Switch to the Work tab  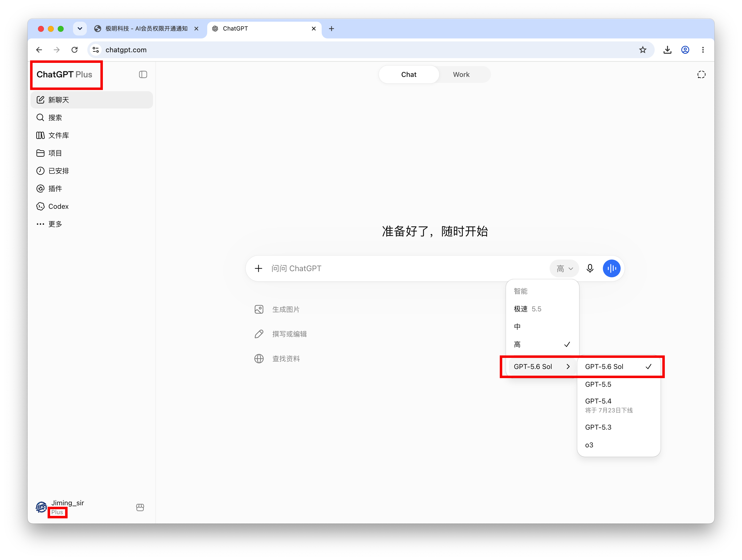(461, 74)
